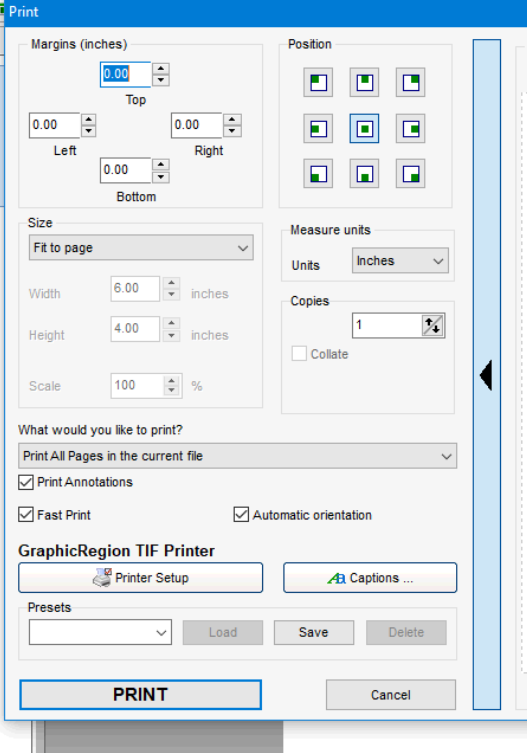This screenshot has height=753, width=527.
Task: Disable Print Annotations checkbox
Action: (26, 482)
